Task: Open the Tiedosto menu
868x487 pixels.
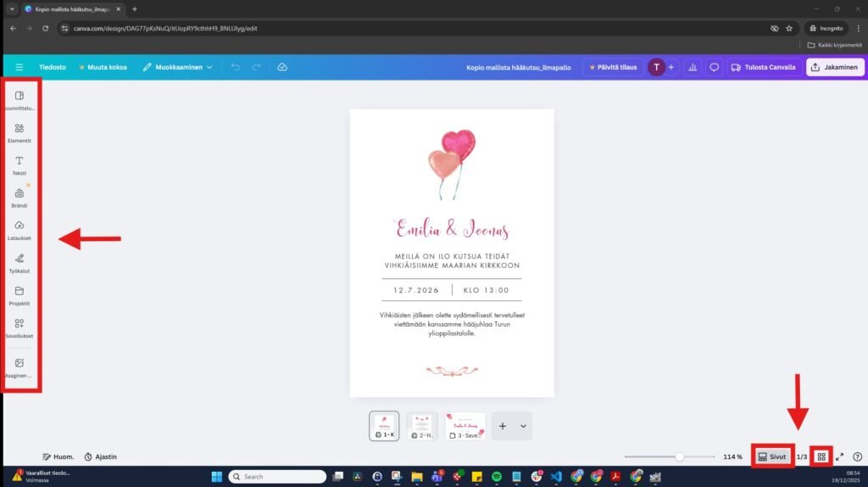Action: [53, 67]
